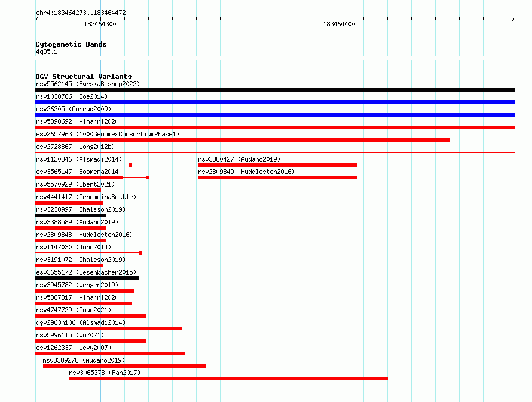The width and height of the screenshot is (532, 402).
Task: Click the esv1262337 (Levy2007) label
Action: (x=74, y=348)
